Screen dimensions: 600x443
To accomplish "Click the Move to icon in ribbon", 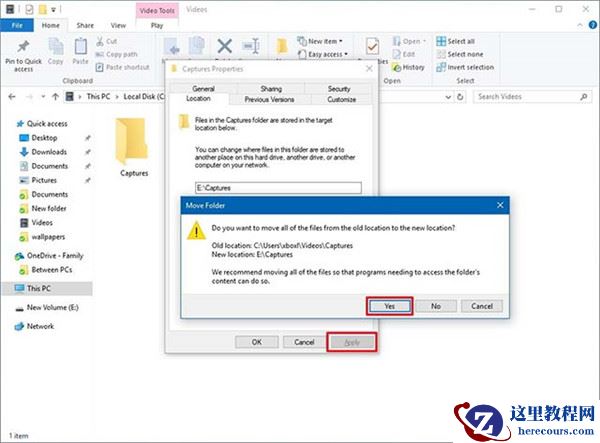I will click(172, 46).
